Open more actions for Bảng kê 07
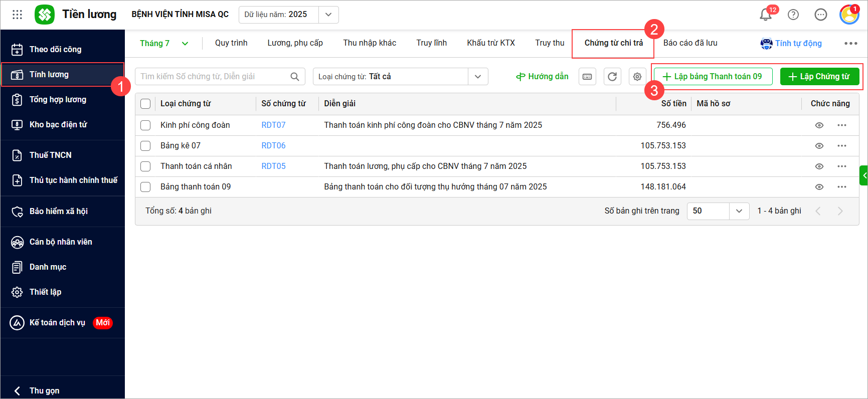 [x=842, y=146]
